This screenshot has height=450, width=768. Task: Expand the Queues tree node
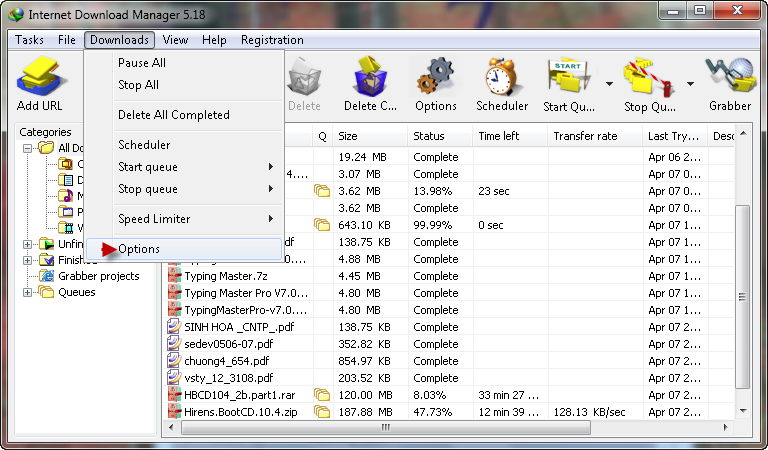[x=27, y=292]
